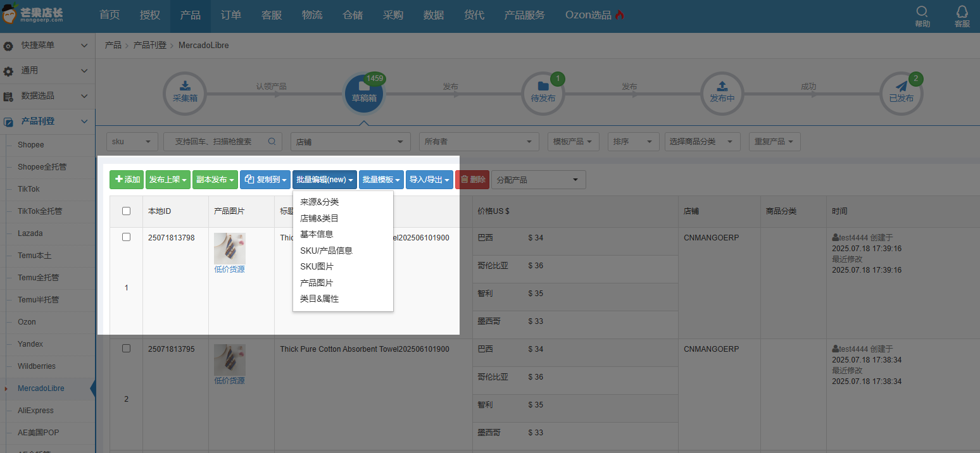Open the 重复产品 dropdown
This screenshot has width=980, height=453.
pos(775,142)
